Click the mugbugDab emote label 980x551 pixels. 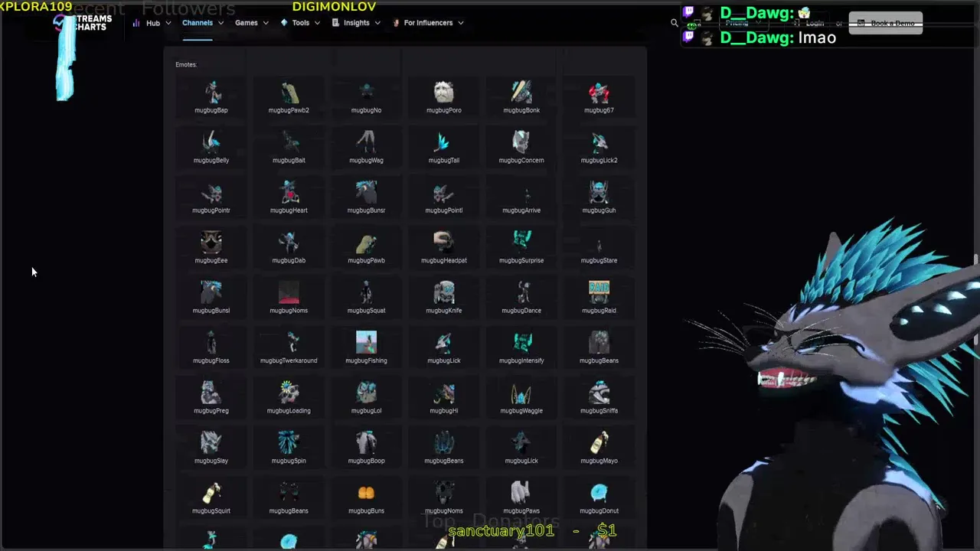point(289,260)
